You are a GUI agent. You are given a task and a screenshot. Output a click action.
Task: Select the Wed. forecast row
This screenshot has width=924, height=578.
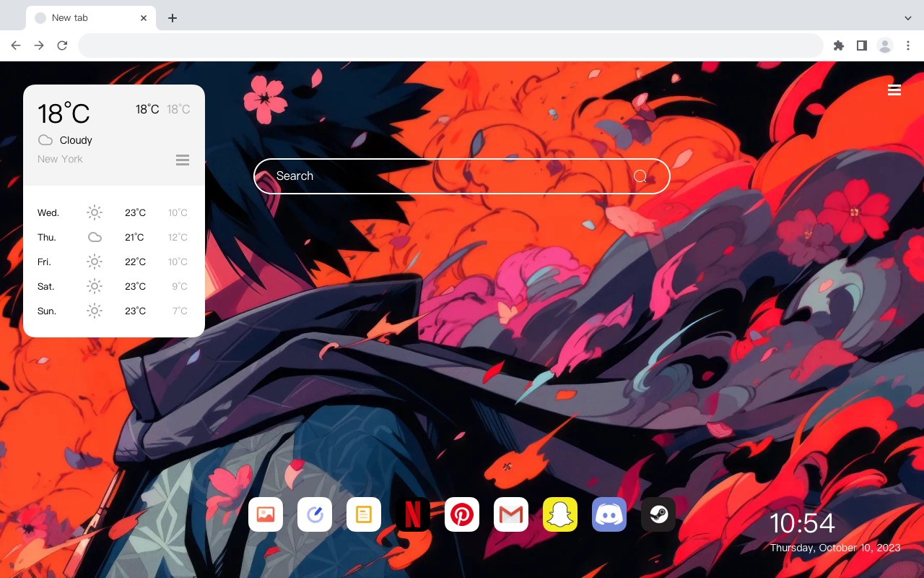point(113,212)
